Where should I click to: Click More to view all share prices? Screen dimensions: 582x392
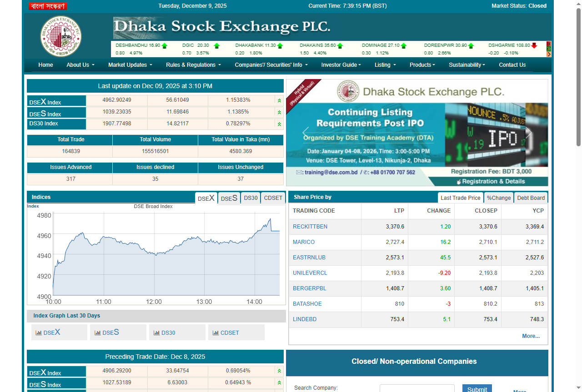tap(531, 336)
